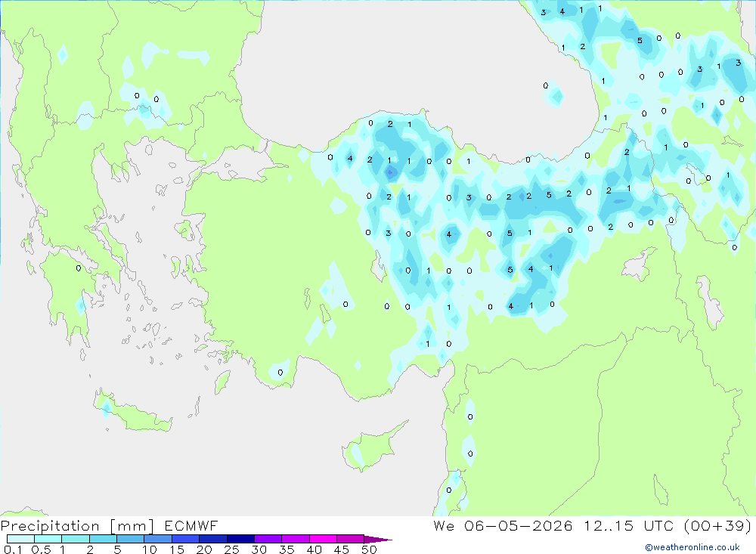Click the legend value 50
This screenshot has height=554, width=756.
point(370,549)
